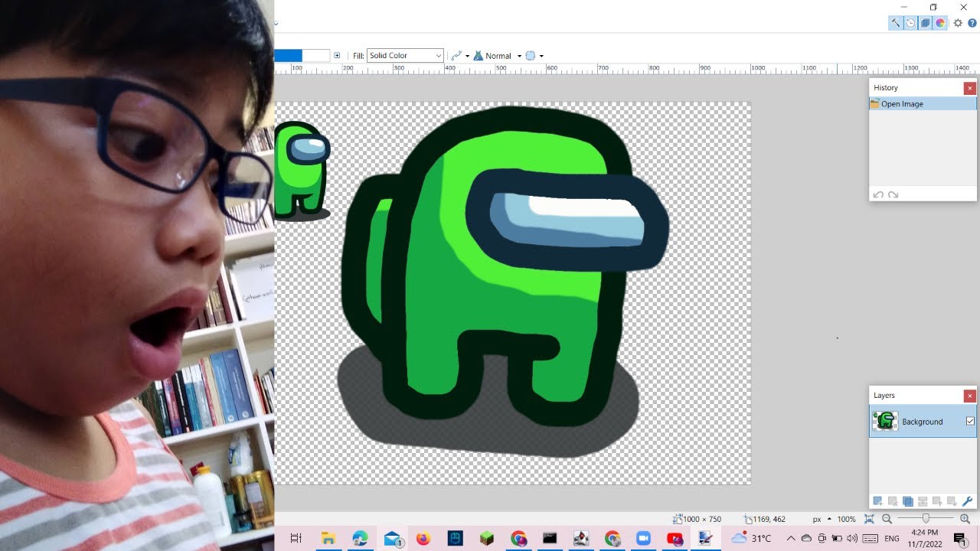
Task: Click the antialiasing curve icon in toolbar
Action: click(456, 56)
